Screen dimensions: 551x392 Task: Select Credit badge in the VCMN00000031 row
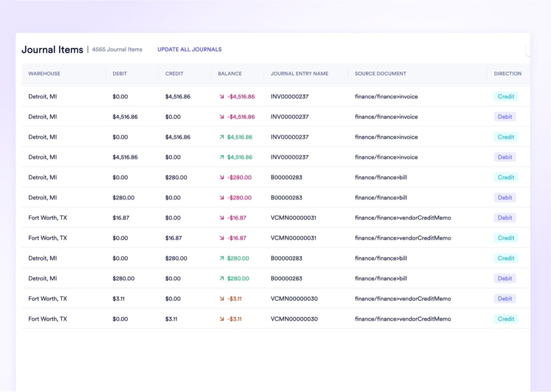[506, 238]
